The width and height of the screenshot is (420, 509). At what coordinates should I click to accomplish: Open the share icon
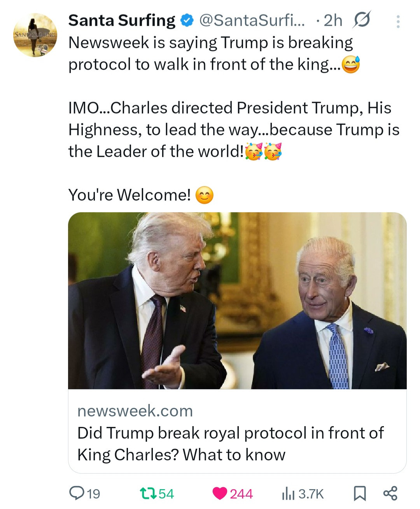(x=390, y=493)
